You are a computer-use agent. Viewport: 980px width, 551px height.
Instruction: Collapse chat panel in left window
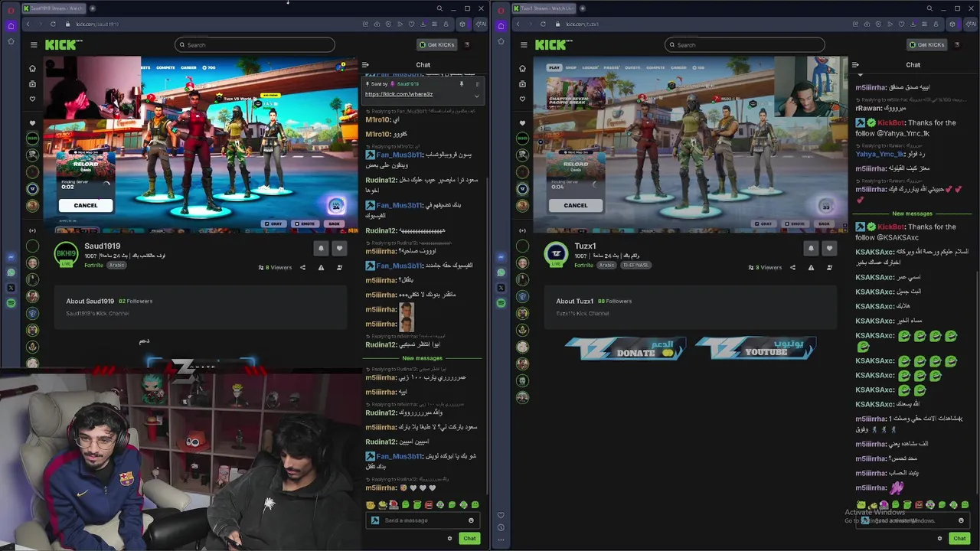[365, 65]
